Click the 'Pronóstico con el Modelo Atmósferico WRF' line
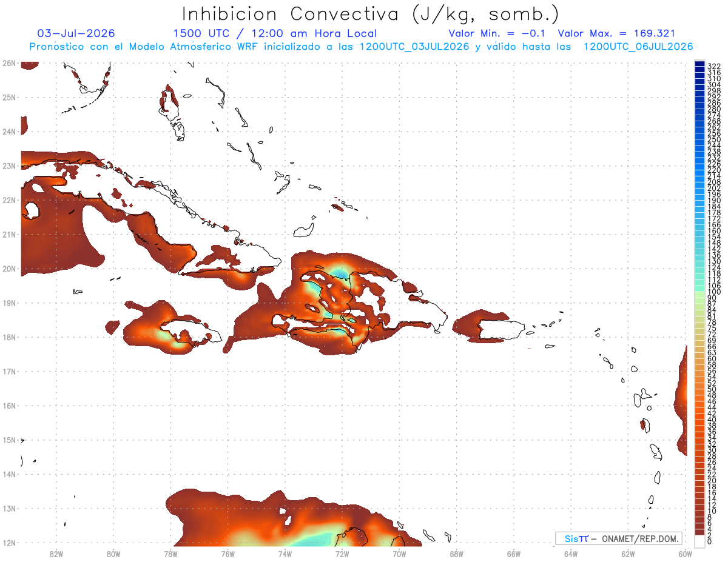 pos(361,47)
